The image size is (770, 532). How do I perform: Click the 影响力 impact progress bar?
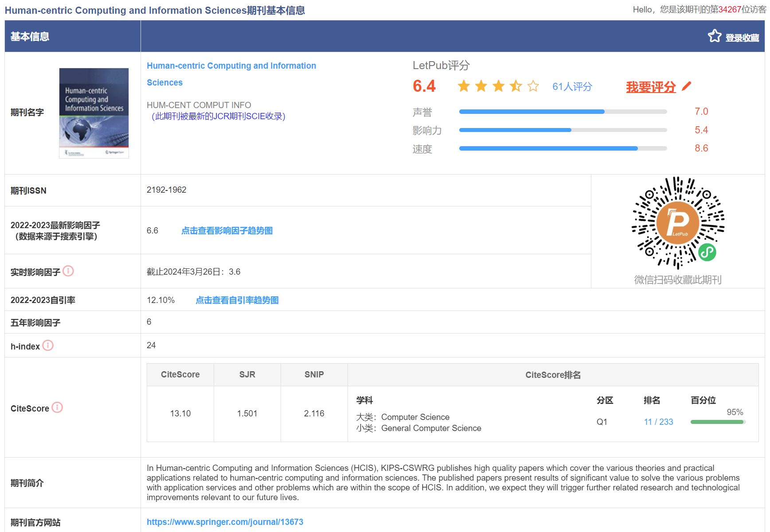pyautogui.click(x=563, y=130)
